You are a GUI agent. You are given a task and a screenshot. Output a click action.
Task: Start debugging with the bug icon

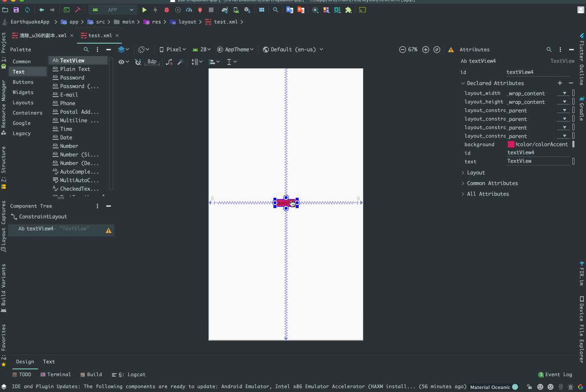167,10
